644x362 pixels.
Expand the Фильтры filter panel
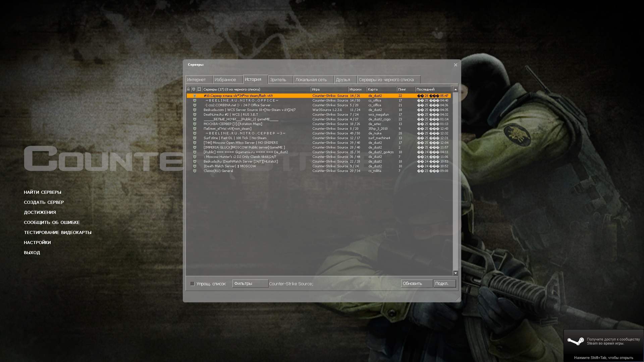tap(250, 284)
